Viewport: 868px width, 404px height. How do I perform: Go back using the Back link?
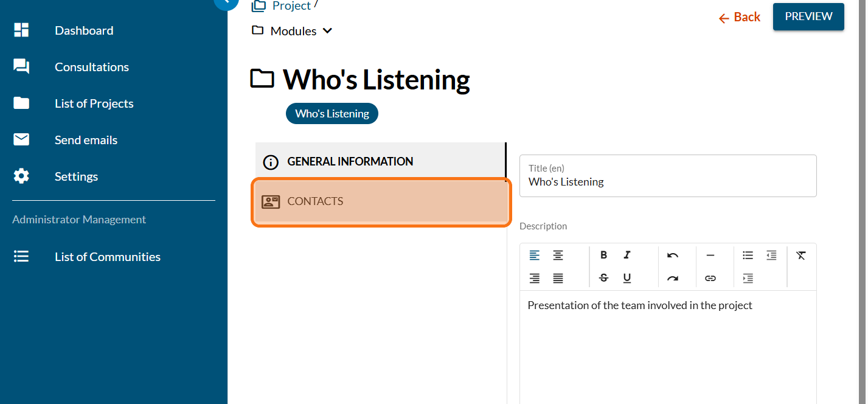click(740, 18)
